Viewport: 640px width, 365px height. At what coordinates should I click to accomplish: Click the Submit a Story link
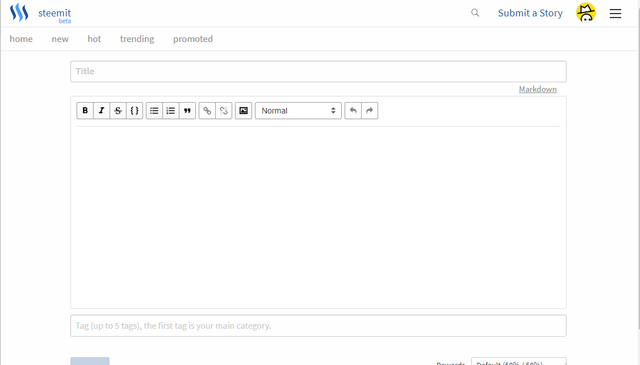click(x=530, y=13)
